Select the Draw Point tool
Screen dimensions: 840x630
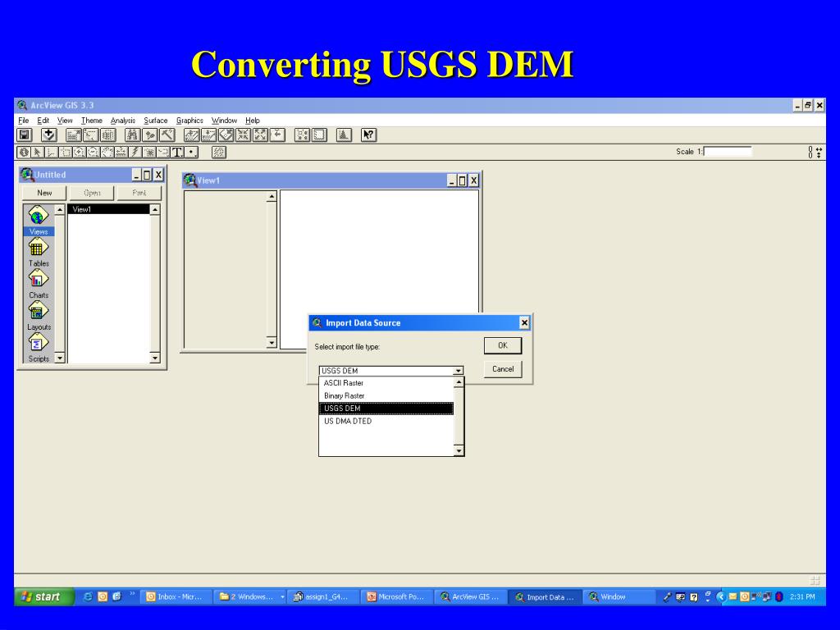191,152
